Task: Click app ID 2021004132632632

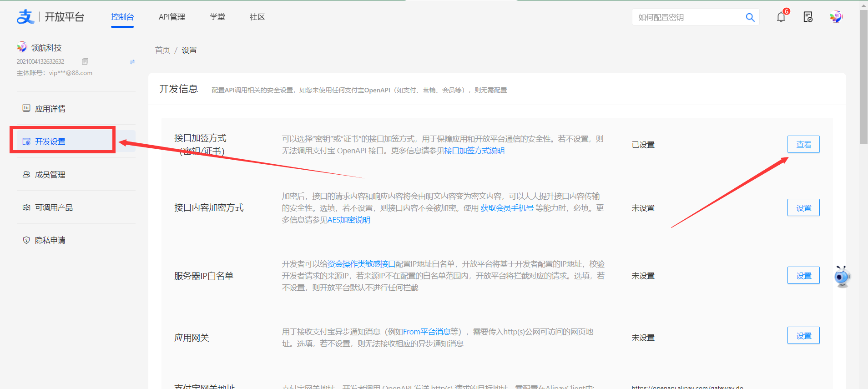Action: pyautogui.click(x=40, y=61)
